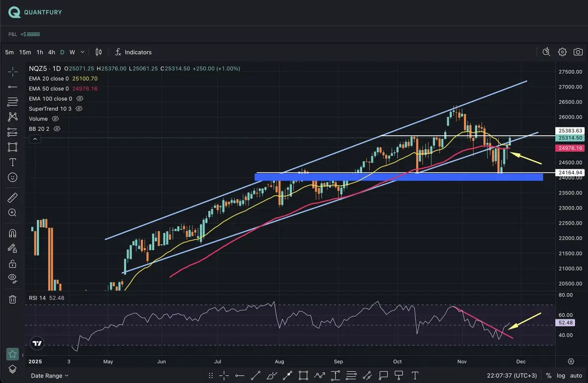Click the star favorites toolbar icon

pyautogui.click(x=13, y=354)
